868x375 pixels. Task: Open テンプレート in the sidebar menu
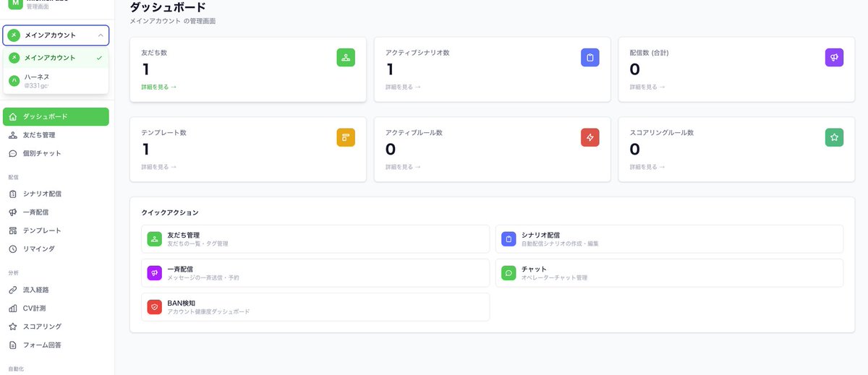pos(56,230)
